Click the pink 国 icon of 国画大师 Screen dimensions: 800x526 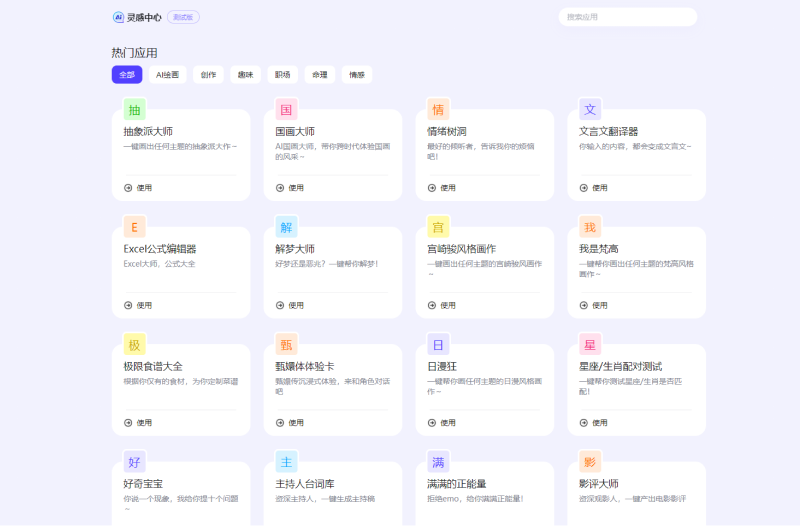point(286,110)
